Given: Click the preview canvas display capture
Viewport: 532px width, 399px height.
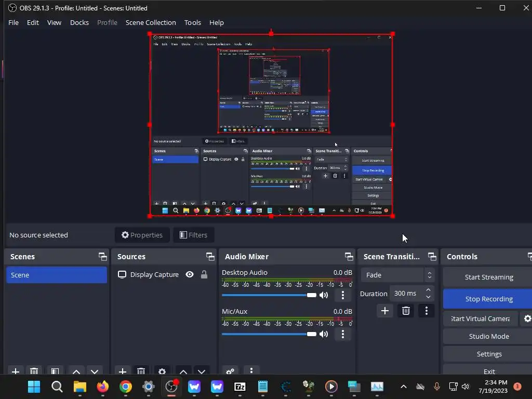Looking at the screenshot, I should click(271, 125).
